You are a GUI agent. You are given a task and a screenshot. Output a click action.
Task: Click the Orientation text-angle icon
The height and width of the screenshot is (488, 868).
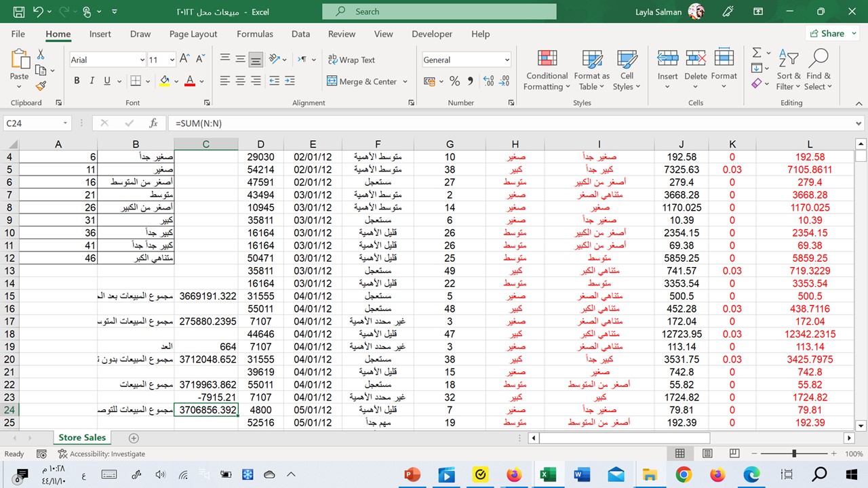(x=274, y=60)
